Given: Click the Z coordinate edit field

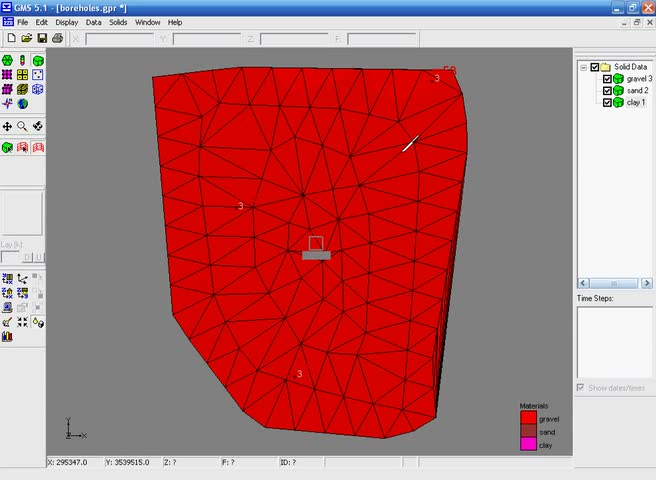Looking at the screenshot, I should click(294, 39).
